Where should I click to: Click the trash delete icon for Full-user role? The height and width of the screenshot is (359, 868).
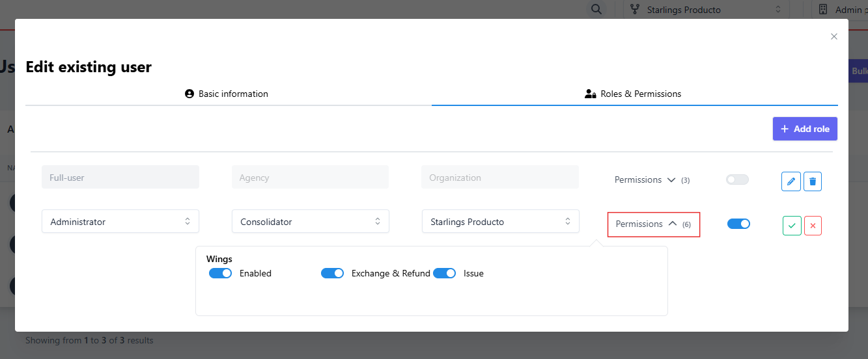[812, 181]
